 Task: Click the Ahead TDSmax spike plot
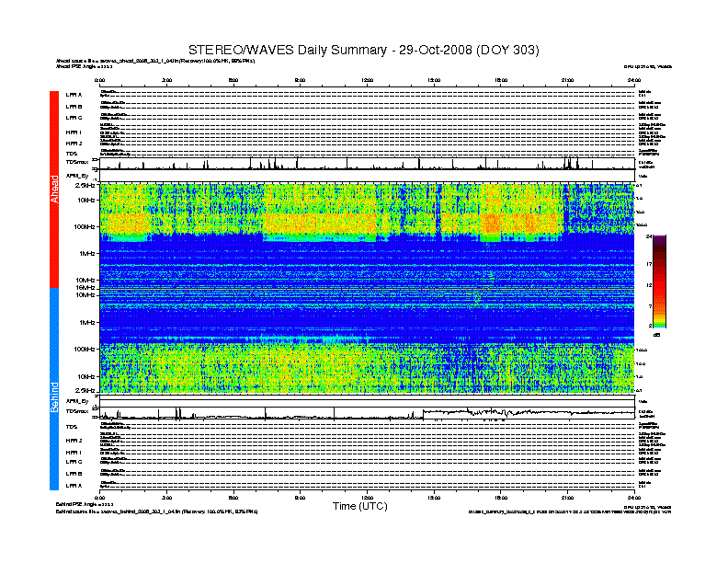coord(367,164)
